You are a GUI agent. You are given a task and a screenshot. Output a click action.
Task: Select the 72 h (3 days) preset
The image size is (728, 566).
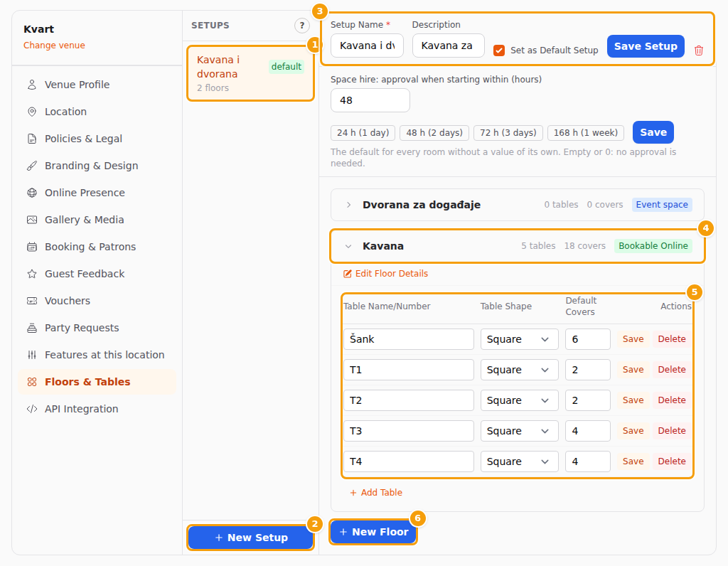click(x=508, y=133)
